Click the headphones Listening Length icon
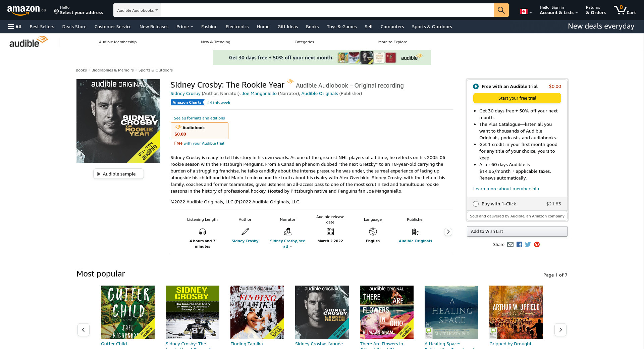 (x=203, y=232)
